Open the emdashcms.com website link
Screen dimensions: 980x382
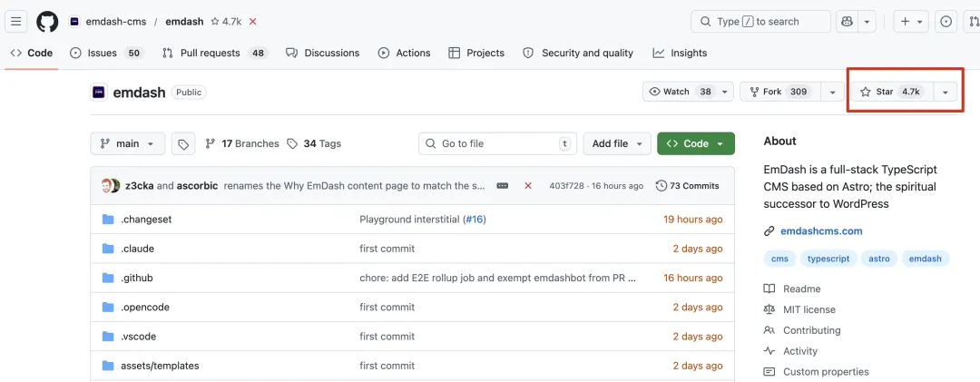pos(821,230)
